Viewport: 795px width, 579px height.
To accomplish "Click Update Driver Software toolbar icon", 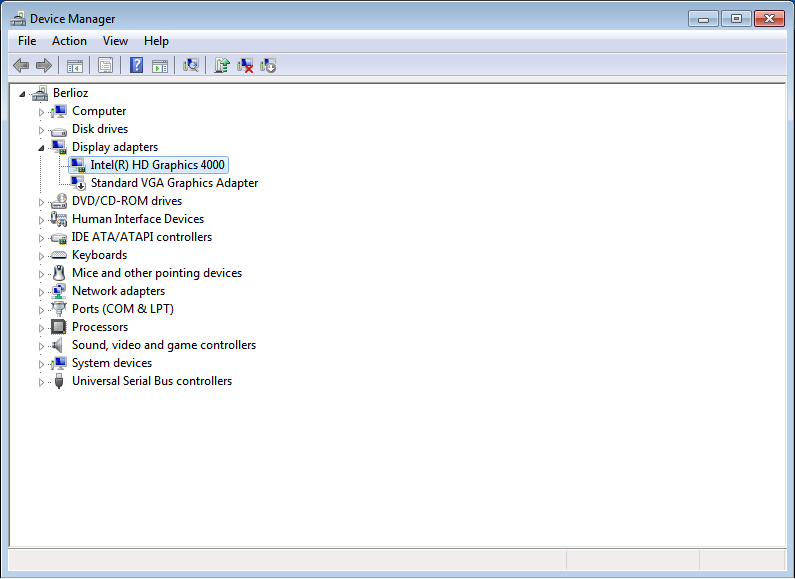I will tap(222, 65).
